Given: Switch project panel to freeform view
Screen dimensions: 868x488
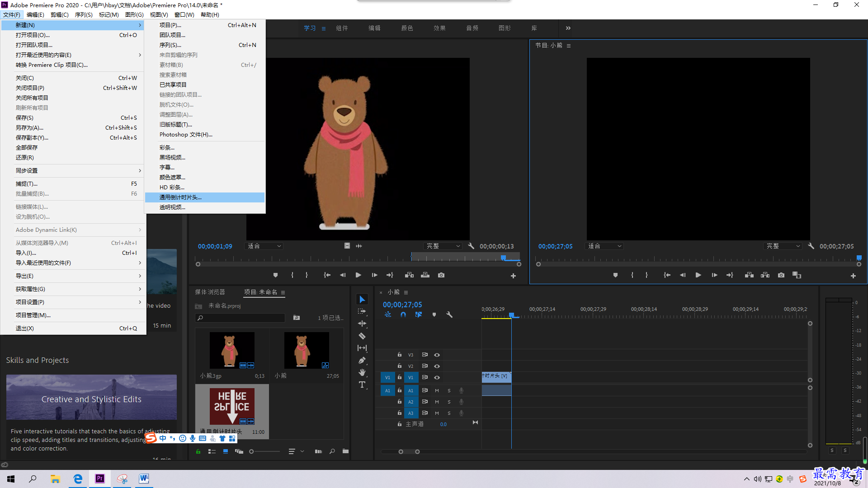Looking at the screenshot, I should tap(239, 451).
